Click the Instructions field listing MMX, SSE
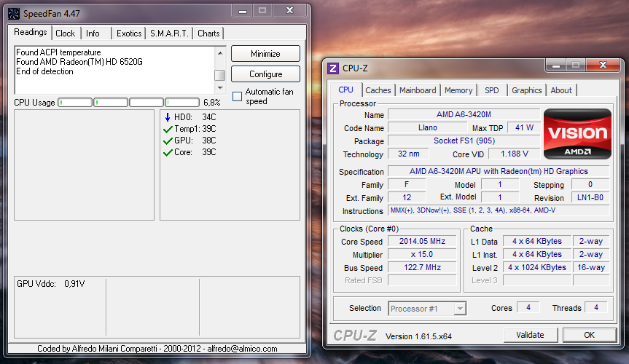 coord(499,210)
